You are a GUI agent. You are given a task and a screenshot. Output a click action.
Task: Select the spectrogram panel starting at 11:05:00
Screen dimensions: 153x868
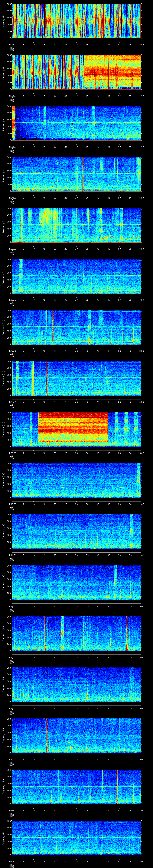[x=77, y=225]
